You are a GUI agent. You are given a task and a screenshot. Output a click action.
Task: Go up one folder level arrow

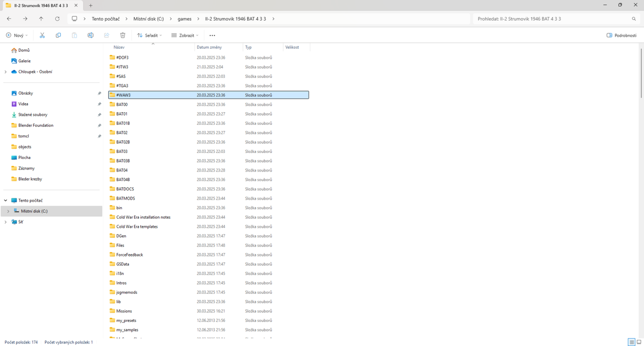point(41,19)
